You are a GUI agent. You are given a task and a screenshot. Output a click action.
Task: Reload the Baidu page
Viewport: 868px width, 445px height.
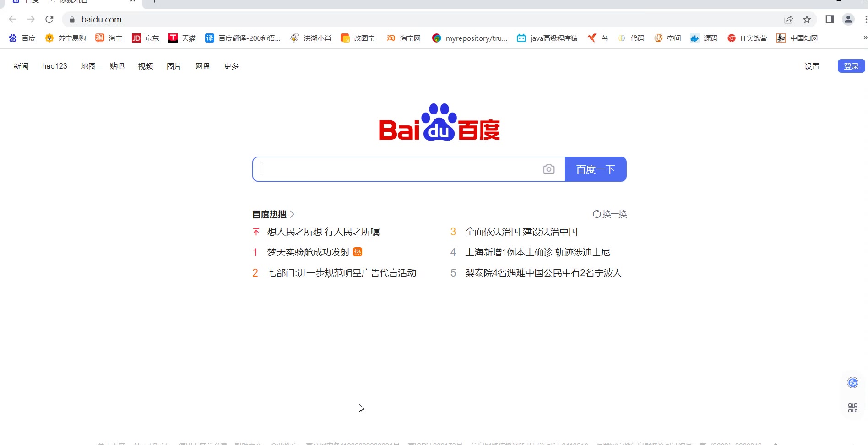[49, 19]
